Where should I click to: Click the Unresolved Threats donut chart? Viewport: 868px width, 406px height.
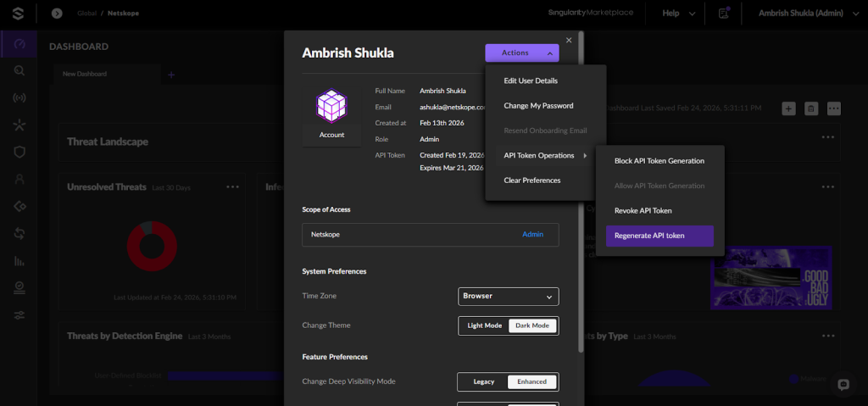click(x=153, y=246)
